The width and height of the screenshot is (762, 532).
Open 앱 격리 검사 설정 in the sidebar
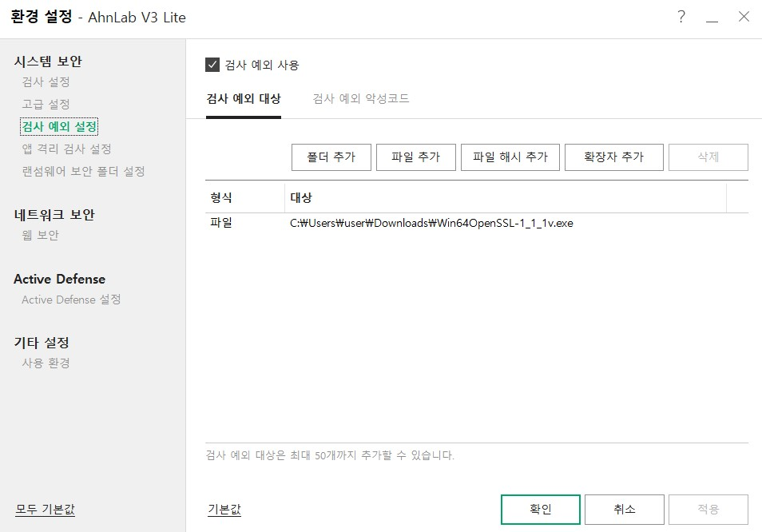pyautogui.click(x=66, y=149)
